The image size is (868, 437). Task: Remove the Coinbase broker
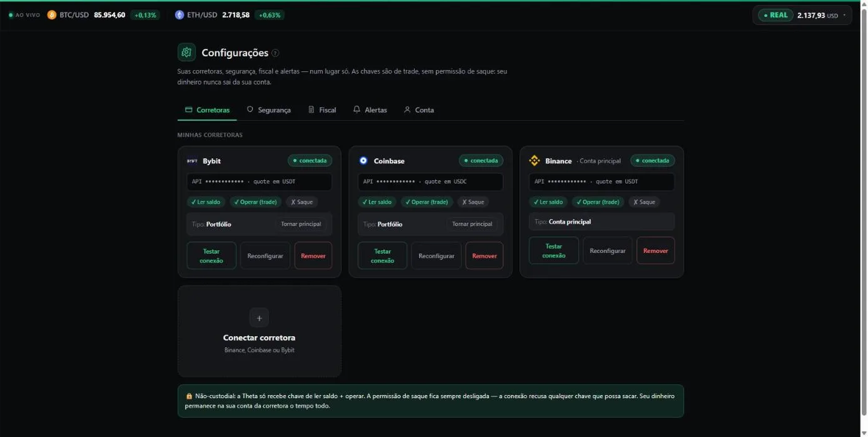pyautogui.click(x=485, y=255)
